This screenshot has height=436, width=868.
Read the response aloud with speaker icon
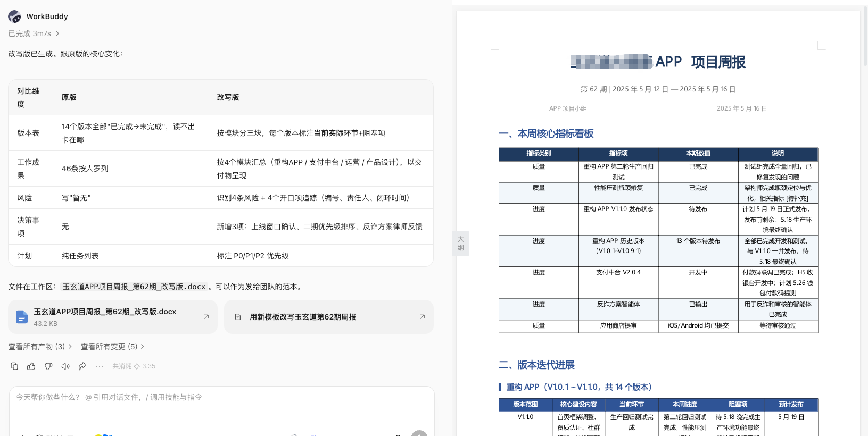[65, 366]
